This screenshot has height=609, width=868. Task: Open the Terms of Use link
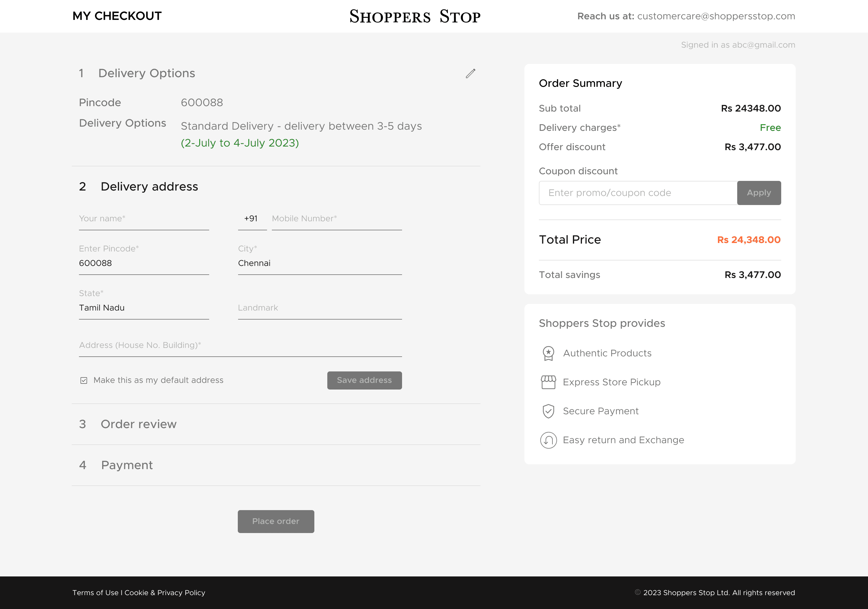95,593
